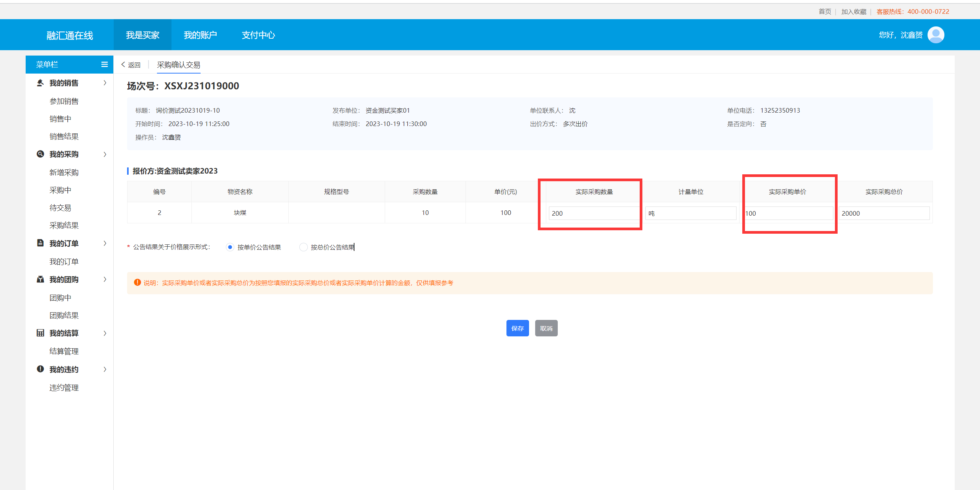Collapse the 我的结算 section chevron
980x490 pixels.
pos(105,333)
